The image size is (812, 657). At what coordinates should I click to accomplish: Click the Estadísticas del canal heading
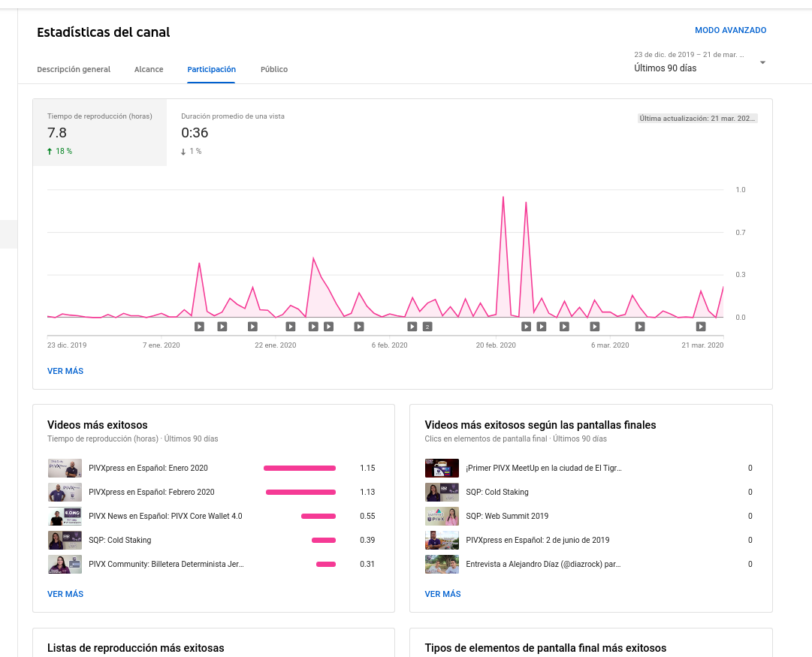coord(104,32)
